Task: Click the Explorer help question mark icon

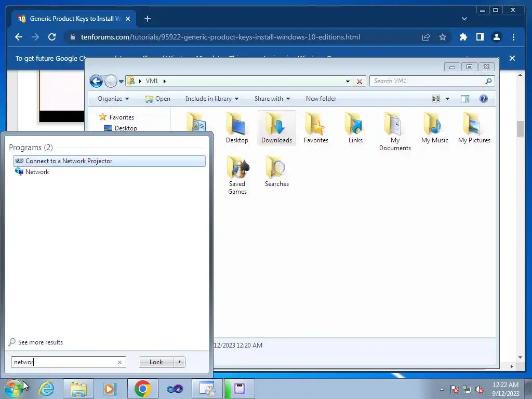Action: (484, 99)
